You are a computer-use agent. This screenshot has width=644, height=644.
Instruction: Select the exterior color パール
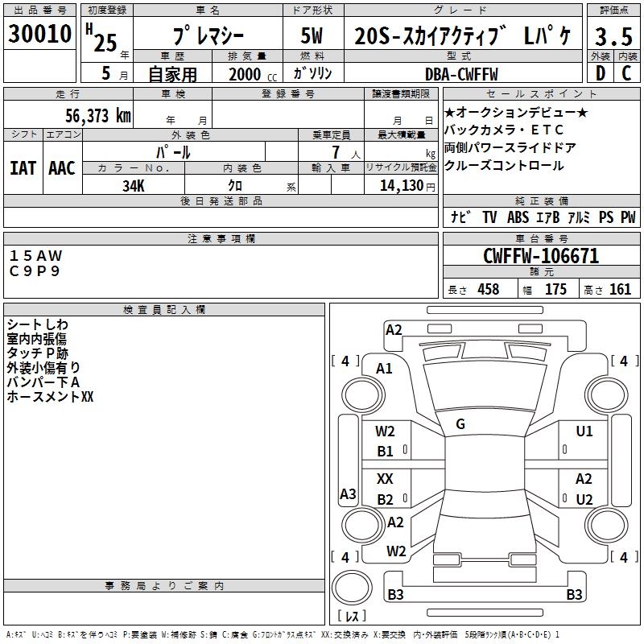[x=173, y=152]
